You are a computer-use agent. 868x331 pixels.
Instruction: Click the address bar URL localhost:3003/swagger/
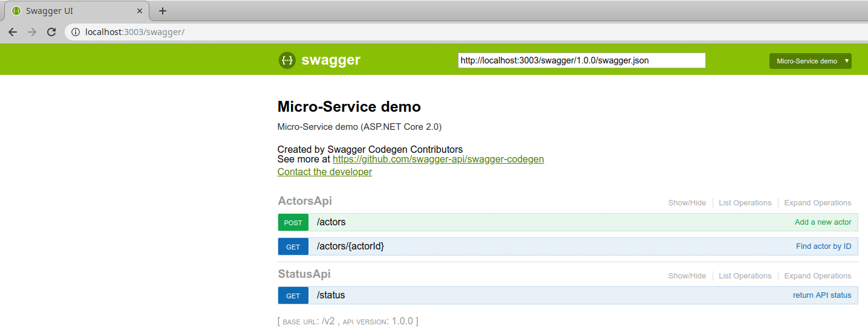[135, 32]
